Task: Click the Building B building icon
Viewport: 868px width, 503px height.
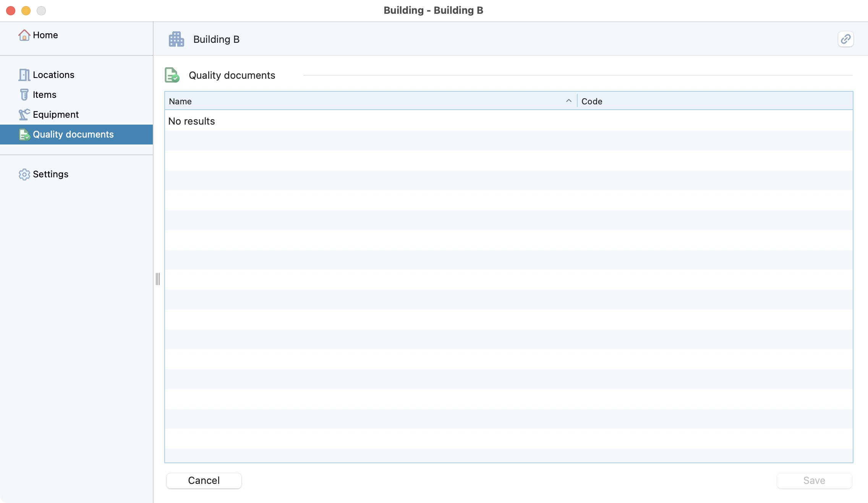Action: click(177, 39)
